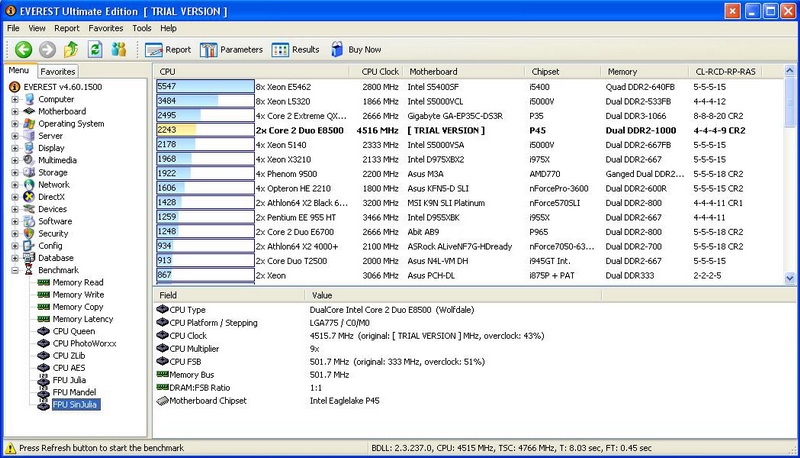This screenshot has height=458, width=800.
Task: Click the Database icon in the tree
Action: (29, 258)
